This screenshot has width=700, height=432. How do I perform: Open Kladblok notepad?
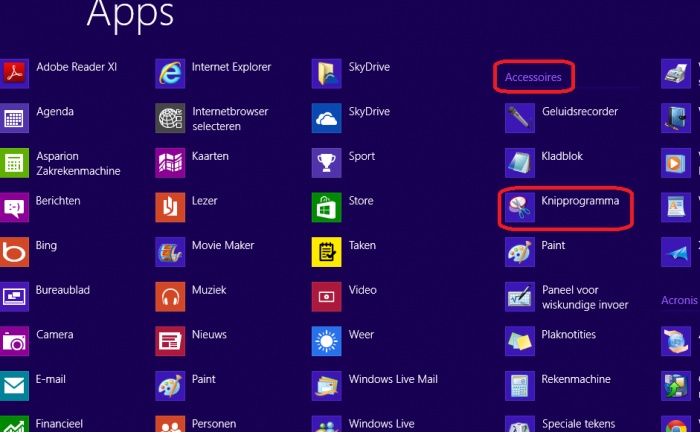(x=544, y=162)
